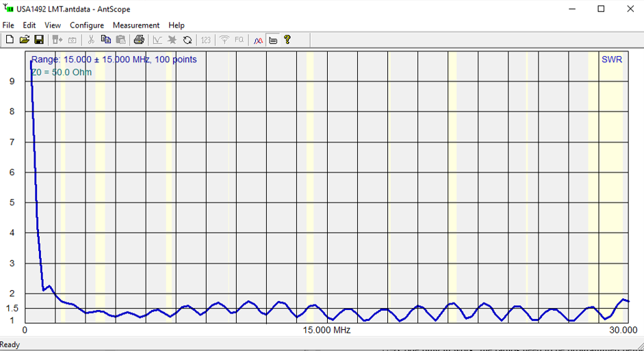
Task: Toggle the depressed legend panel toolbar button
Action: (272, 40)
